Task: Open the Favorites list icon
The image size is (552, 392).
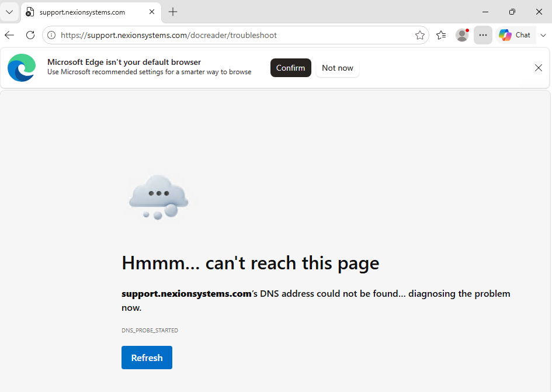Action: click(441, 35)
